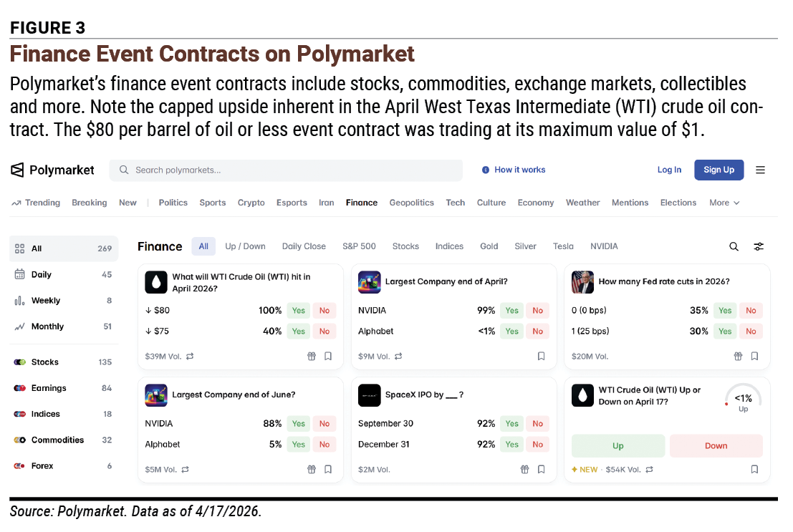Choose Yes for 0 (0 bps) rate cuts
The image size is (793, 532).
click(x=725, y=310)
